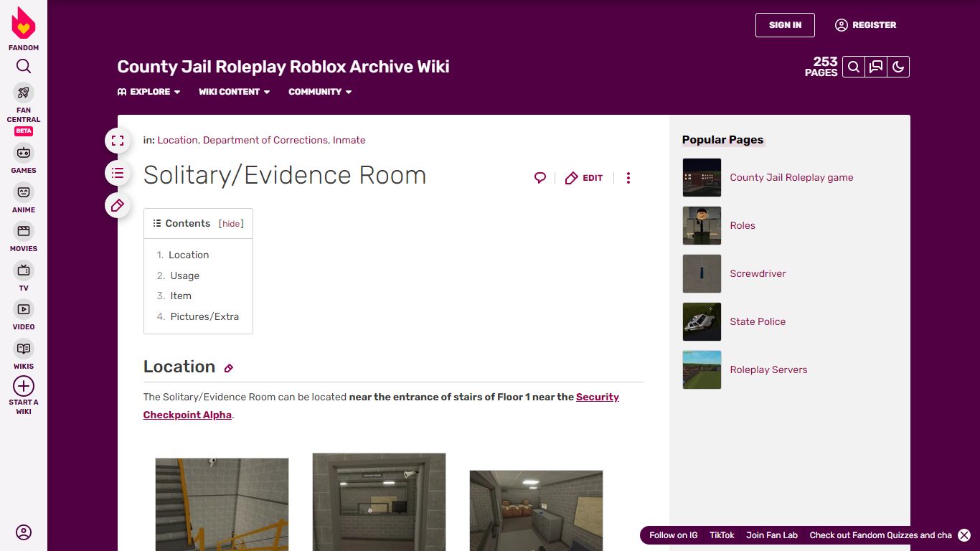Open the evidence room doorway image

click(379, 501)
